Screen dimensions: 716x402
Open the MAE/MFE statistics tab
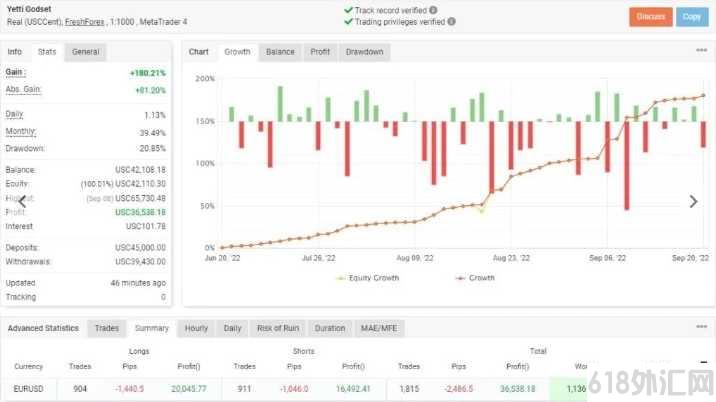pos(379,328)
